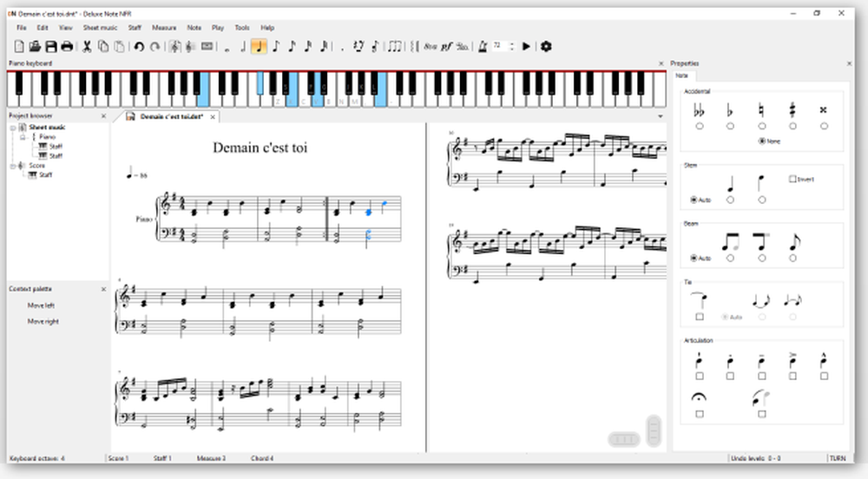Select the 32nd note duration
Image resolution: width=868 pixels, height=479 pixels.
(308, 47)
